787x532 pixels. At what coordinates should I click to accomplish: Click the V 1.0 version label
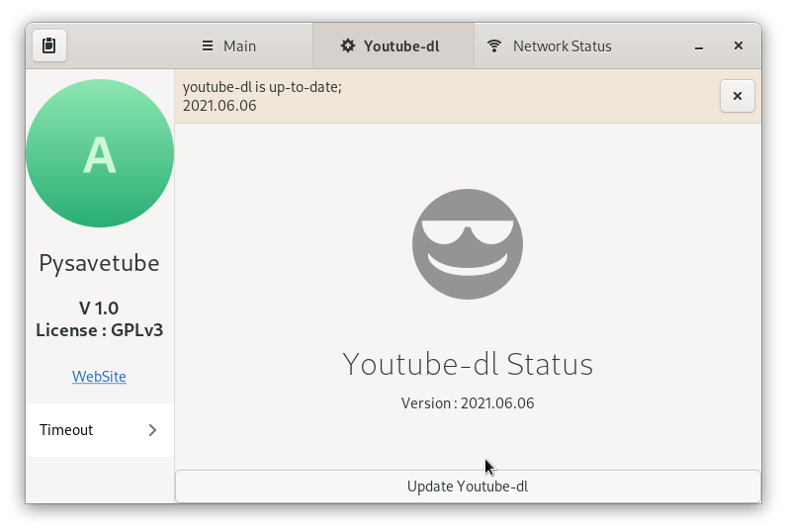pyautogui.click(x=99, y=309)
